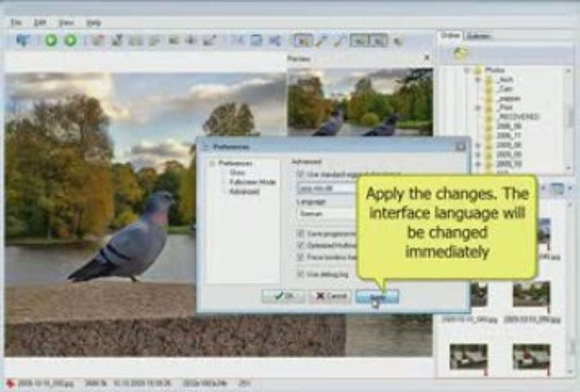Collapse the Preferences tree root node
Viewport: 580px width, 392px height.
pyautogui.click(x=212, y=163)
